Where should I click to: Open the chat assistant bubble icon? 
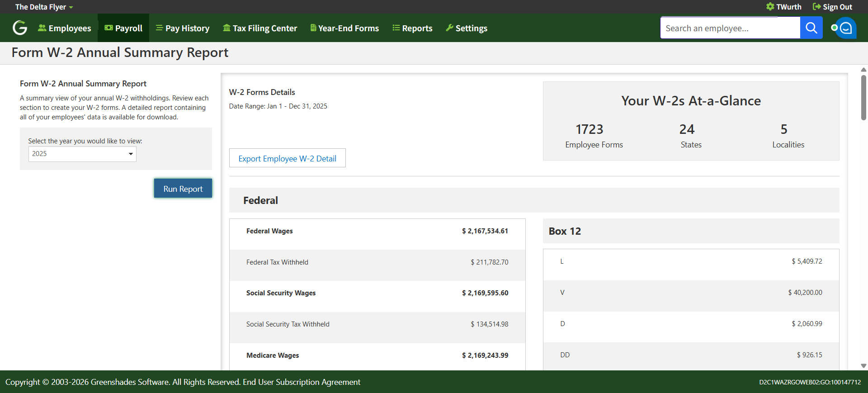[x=845, y=28]
